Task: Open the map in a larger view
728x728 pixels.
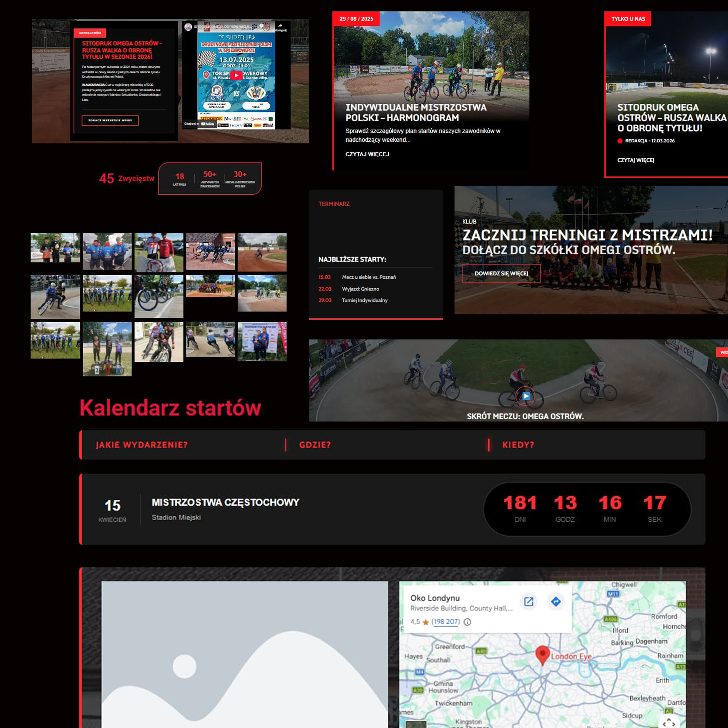Action: 529,601
